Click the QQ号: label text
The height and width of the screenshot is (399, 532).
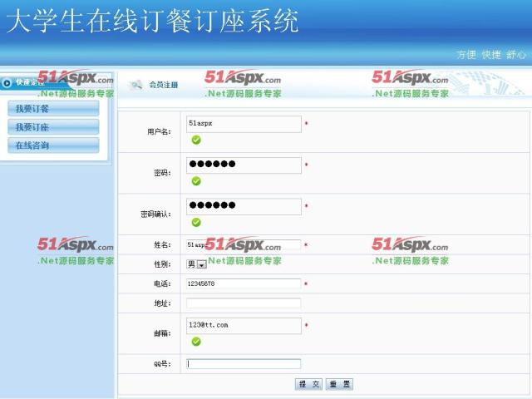(163, 364)
